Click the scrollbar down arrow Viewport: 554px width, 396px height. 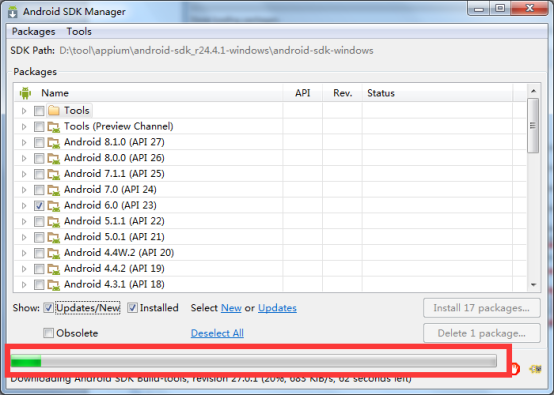pyautogui.click(x=533, y=285)
